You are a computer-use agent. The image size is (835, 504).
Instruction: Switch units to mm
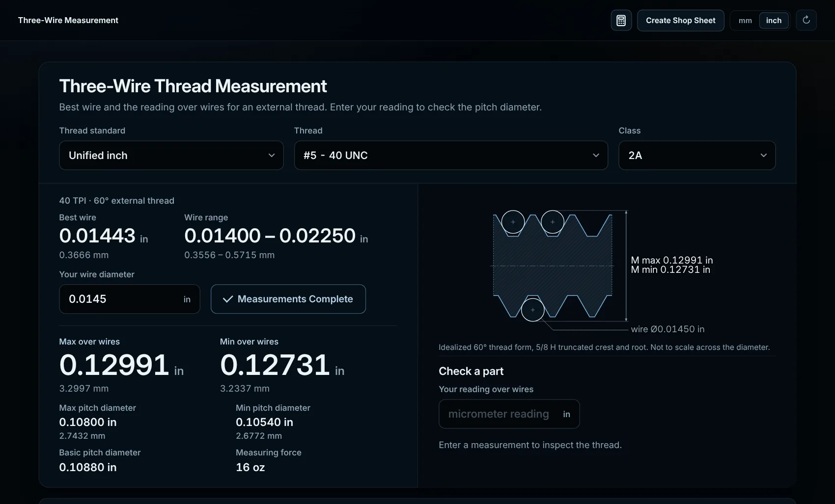(745, 20)
